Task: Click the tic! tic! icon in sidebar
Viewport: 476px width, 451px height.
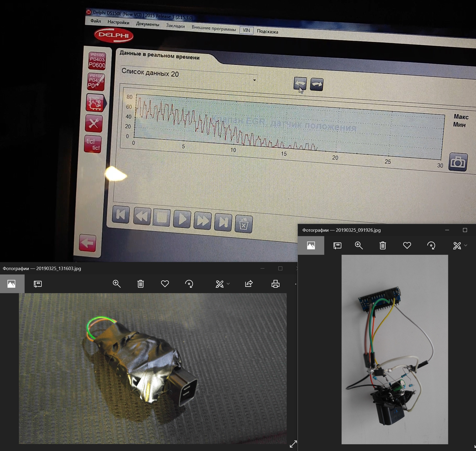Action: tap(93, 144)
